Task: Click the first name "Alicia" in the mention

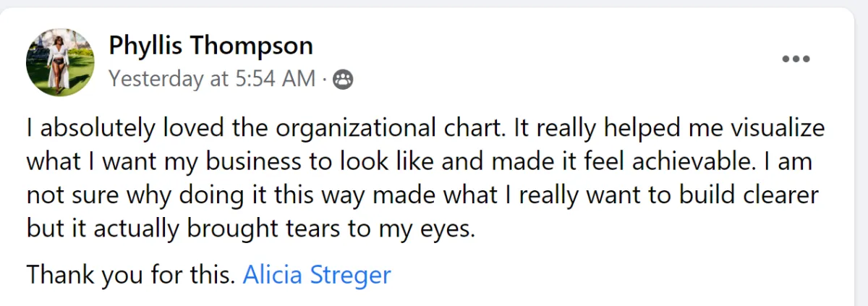Action: [x=273, y=275]
